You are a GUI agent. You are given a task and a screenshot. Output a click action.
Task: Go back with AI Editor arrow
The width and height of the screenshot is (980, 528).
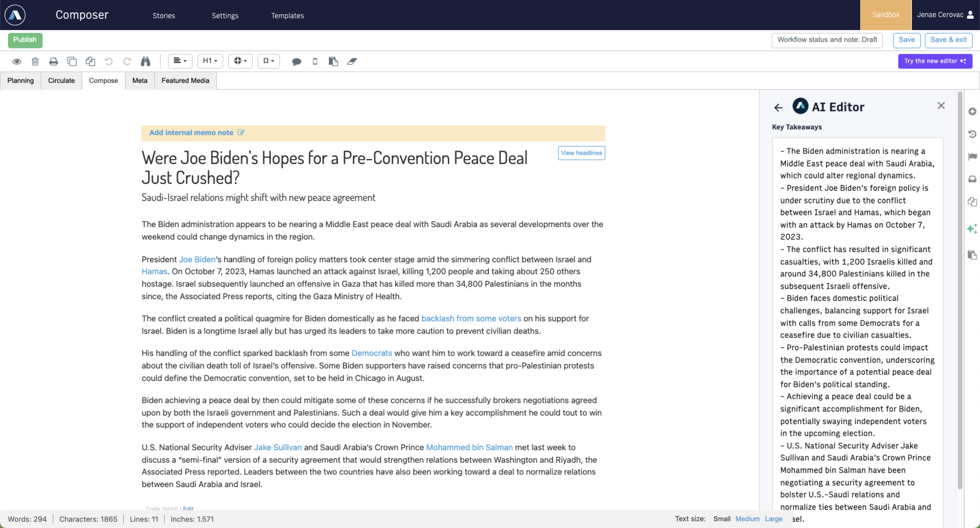point(778,108)
